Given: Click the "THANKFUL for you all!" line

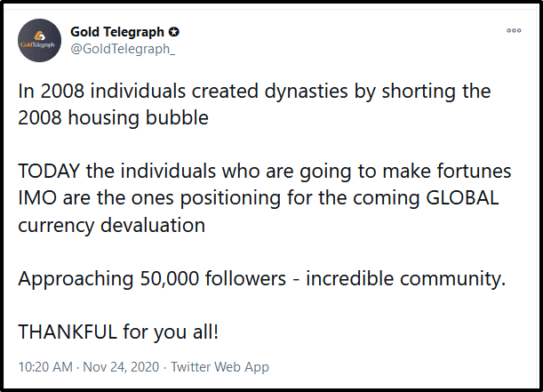Looking at the screenshot, I should pyautogui.click(x=118, y=332).
